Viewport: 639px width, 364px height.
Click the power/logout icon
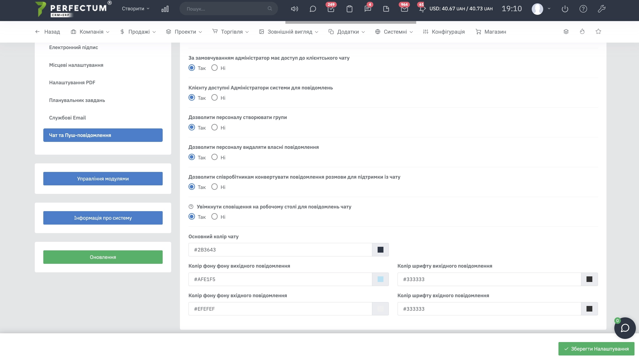[x=566, y=9]
